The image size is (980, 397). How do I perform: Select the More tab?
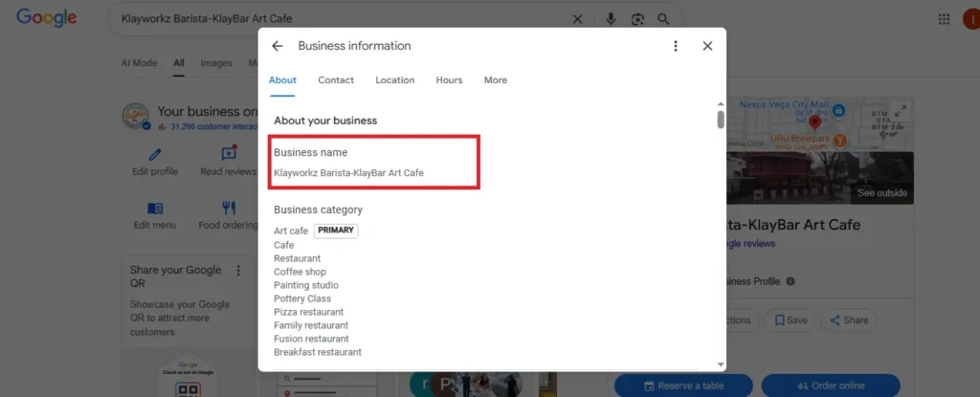496,80
